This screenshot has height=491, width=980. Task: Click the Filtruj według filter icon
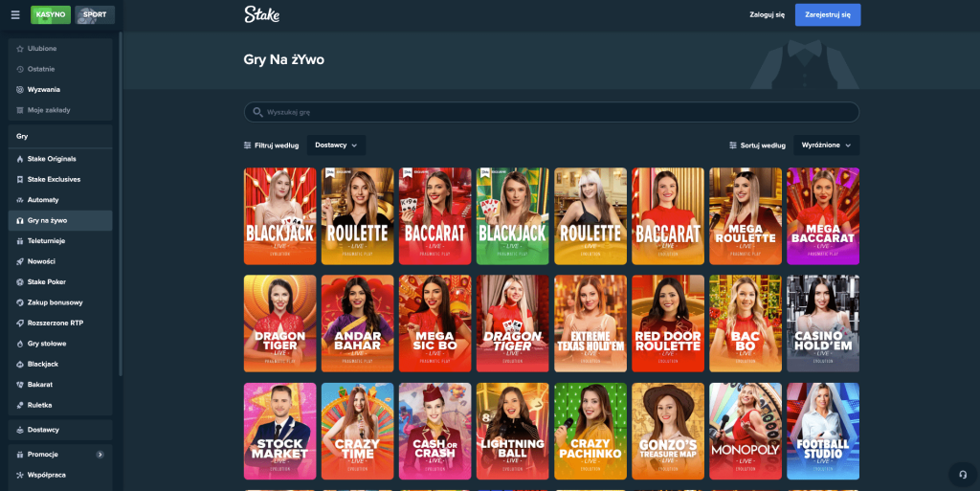[x=248, y=145]
